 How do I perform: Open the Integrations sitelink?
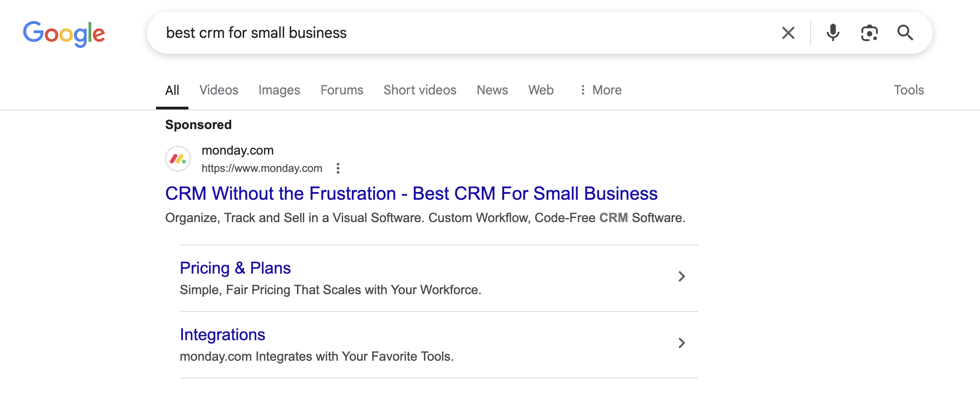(x=223, y=334)
